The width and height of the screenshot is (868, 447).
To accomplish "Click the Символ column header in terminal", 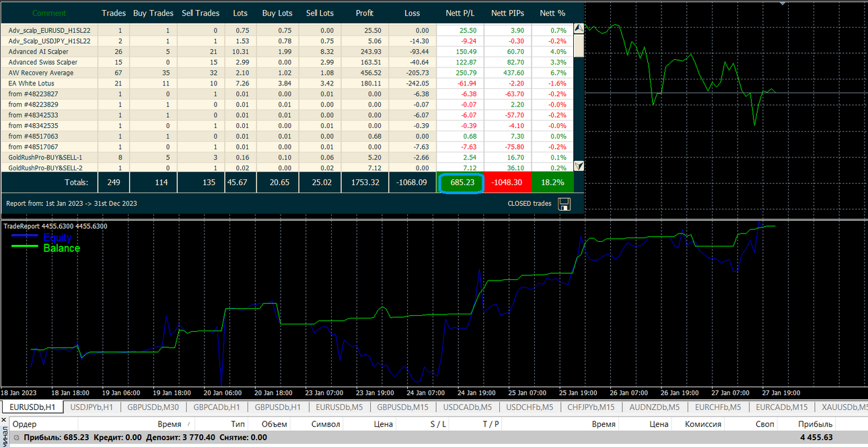I will coord(326,424).
